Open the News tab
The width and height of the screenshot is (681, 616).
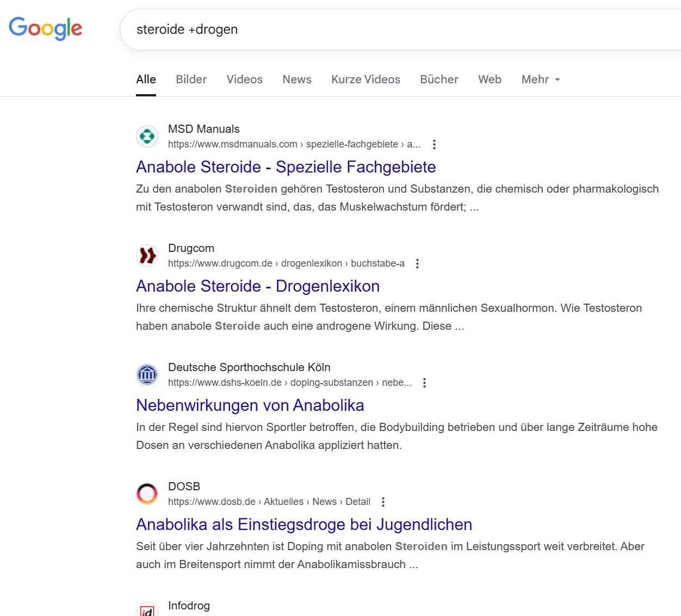[297, 79]
